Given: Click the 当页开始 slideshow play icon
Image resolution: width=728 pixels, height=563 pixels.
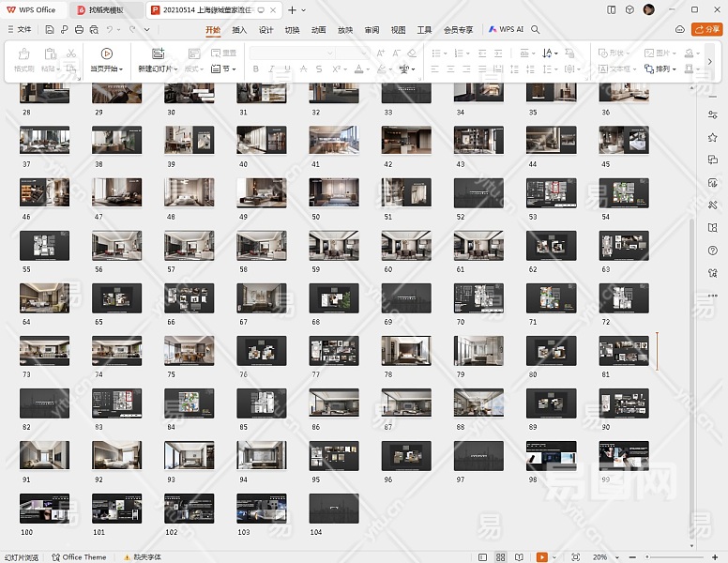Looking at the screenshot, I should point(106,53).
